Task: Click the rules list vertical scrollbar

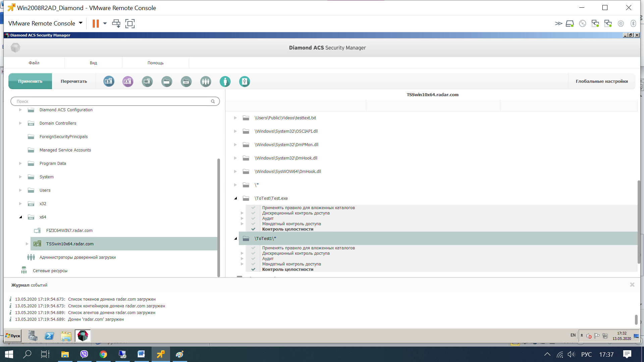Action: click(x=639, y=221)
